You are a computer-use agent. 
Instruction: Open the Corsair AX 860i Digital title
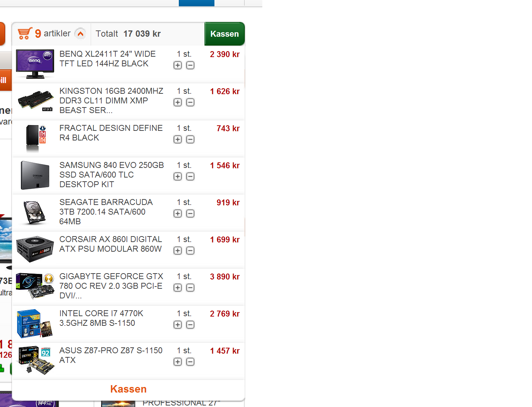click(x=111, y=244)
